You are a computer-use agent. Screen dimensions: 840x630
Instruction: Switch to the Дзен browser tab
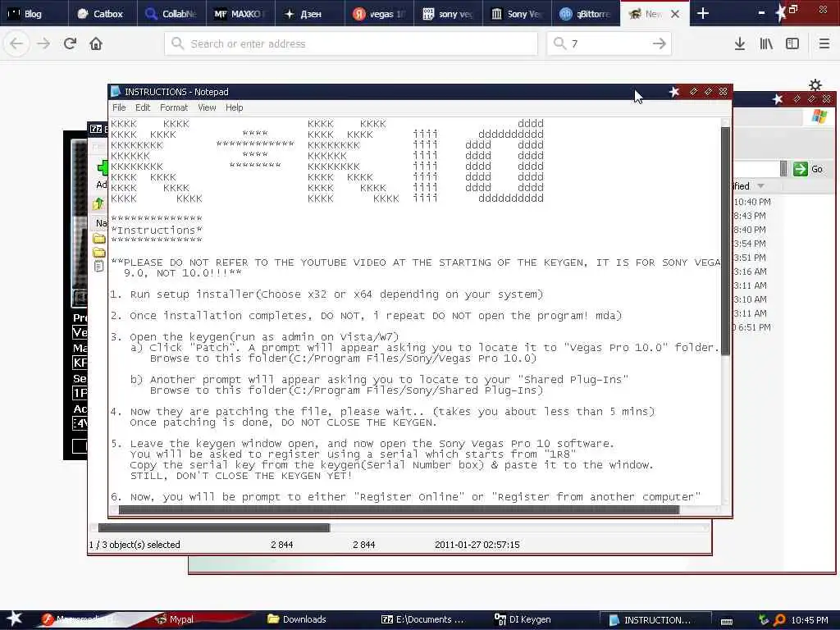click(309, 13)
